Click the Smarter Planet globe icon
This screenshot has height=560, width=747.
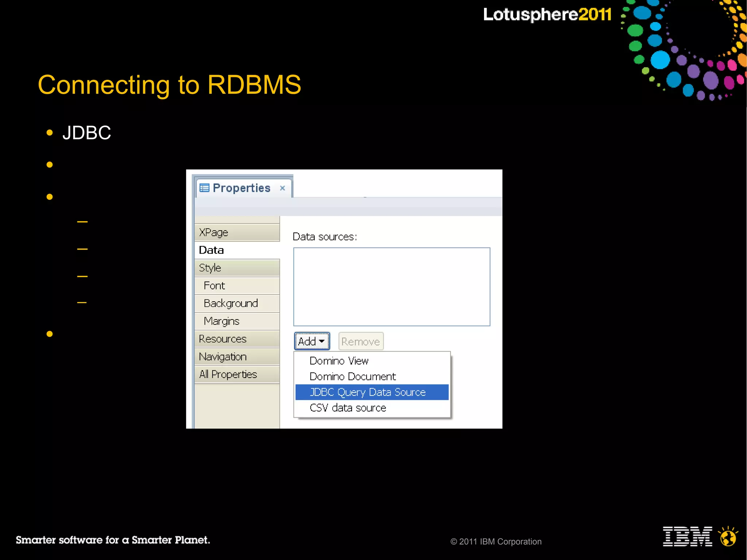pyautogui.click(x=728, y=536)
